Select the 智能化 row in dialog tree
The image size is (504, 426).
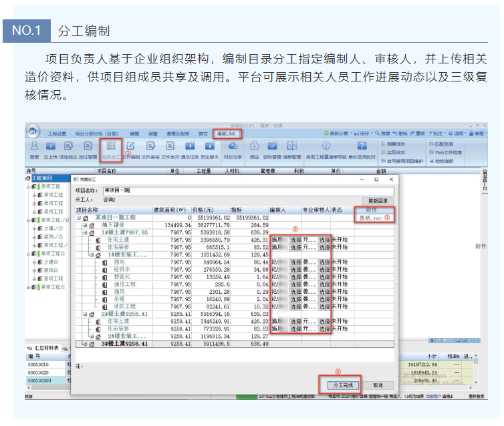235,277
